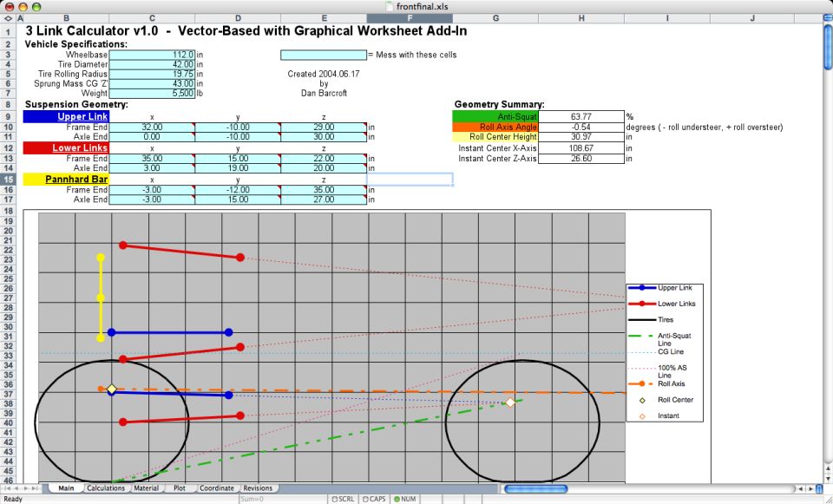Click the Sum=0 status bar field
The height and width of the screenshot is (504, 833).
click(285, 499)
